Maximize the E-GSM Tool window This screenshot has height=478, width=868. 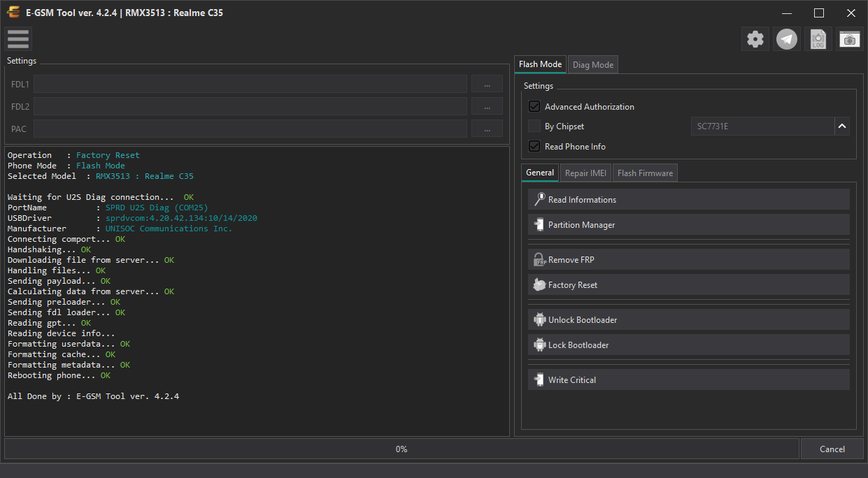point(819,13)
